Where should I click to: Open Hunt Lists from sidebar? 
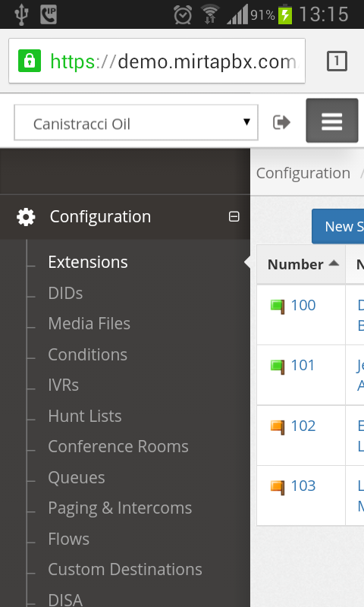click(85, 416)
